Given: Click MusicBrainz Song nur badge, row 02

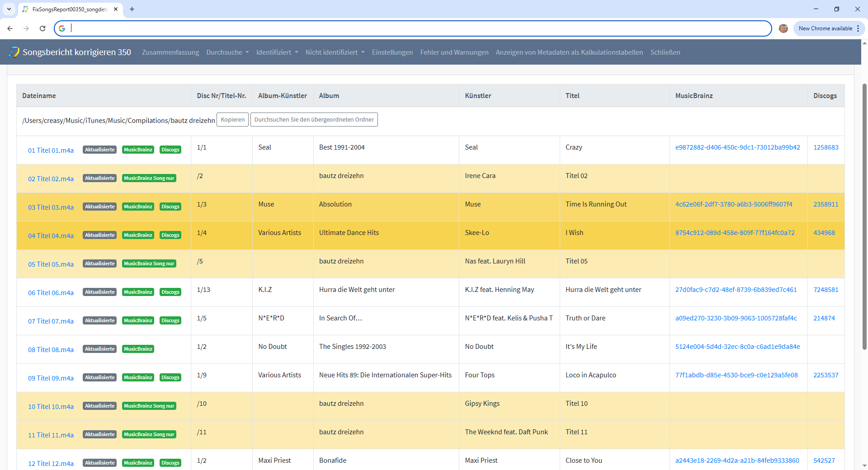Looking at the screenshot, I should click(149, 178).
